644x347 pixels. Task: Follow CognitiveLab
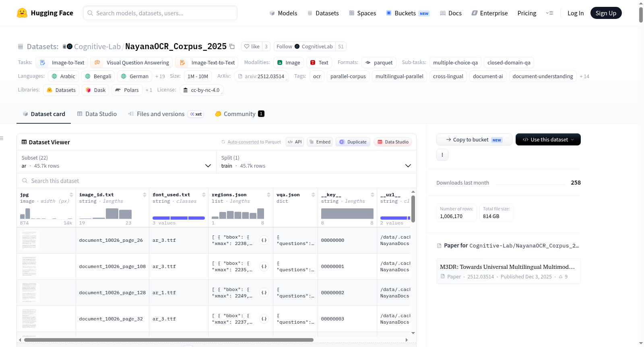coord(304,46)
